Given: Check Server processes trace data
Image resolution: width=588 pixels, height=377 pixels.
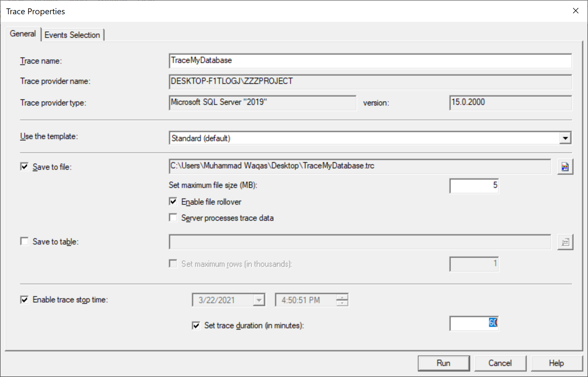Looking at the screenshot, I should coord(173,218).
